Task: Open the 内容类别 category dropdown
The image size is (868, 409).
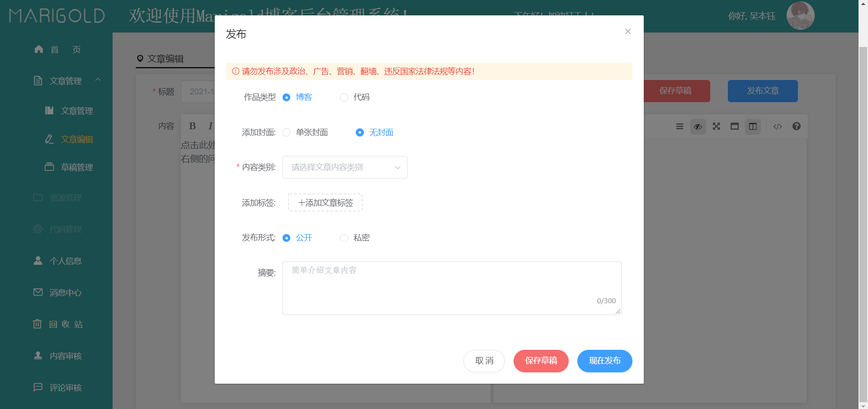Action: pos(345,167)
